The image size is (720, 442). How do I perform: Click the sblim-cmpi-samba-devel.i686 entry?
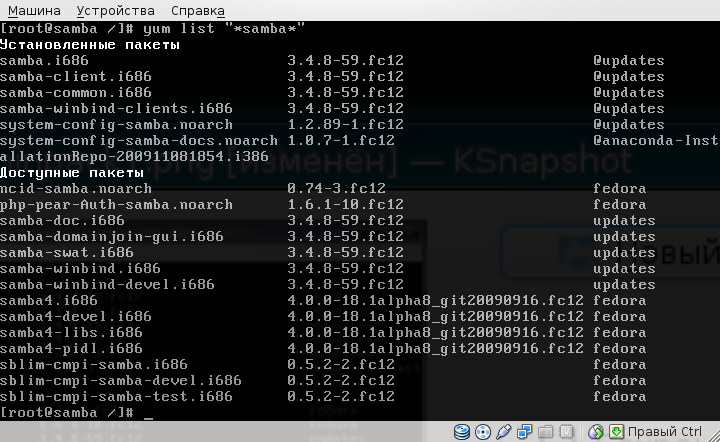click(x=121, y=381)
